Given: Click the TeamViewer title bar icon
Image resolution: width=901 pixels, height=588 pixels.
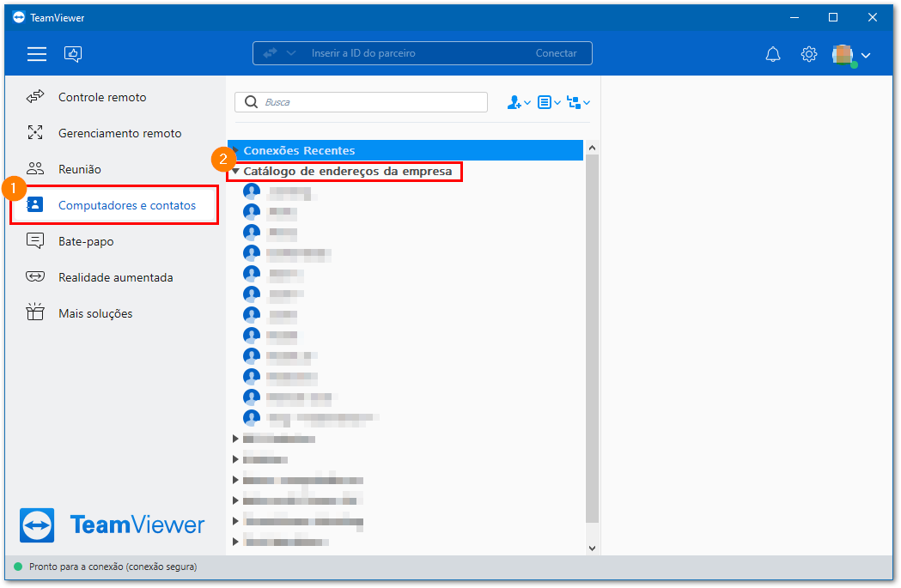Looking at the screenshot, I should click(x=19, y=17).
